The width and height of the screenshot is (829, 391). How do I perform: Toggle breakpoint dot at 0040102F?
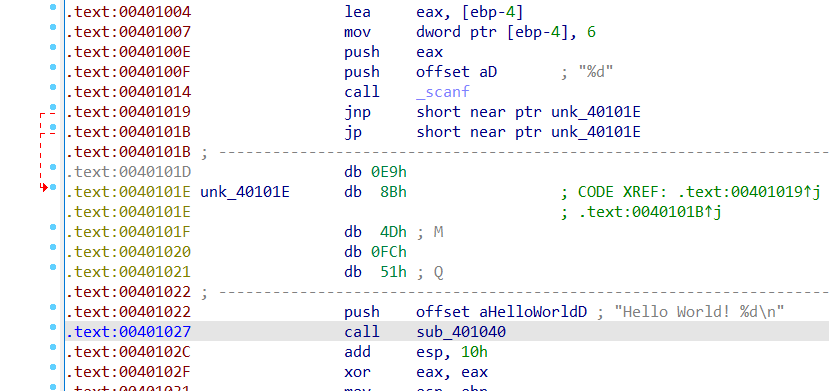53,367
